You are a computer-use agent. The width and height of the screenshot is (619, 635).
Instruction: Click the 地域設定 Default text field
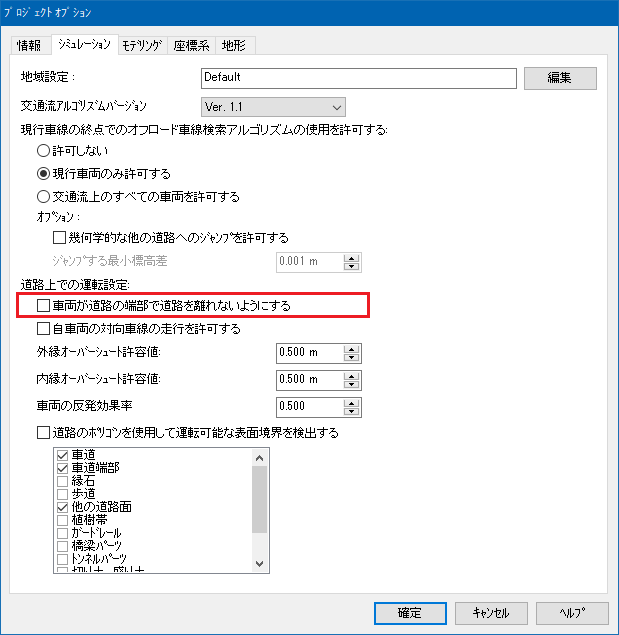[x=359, y=78]
